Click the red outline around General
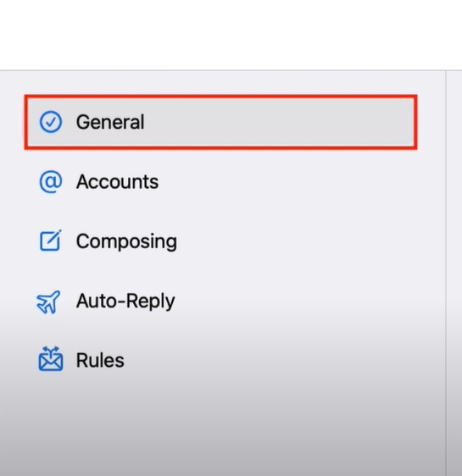 (220, 97)
